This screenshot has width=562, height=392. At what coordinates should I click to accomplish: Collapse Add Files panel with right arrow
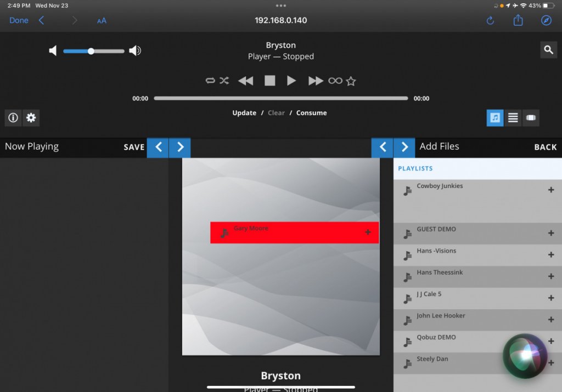tap(404, 147)
